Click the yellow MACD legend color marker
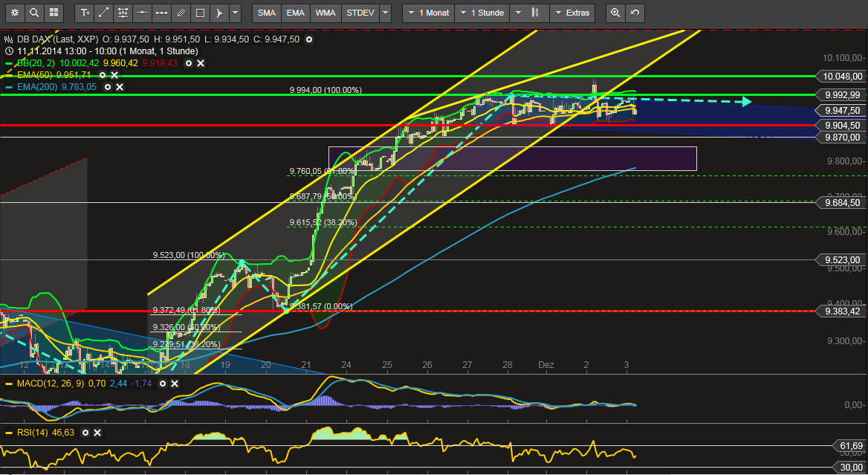This screenshot has height=475, width=868. [8, 384]
